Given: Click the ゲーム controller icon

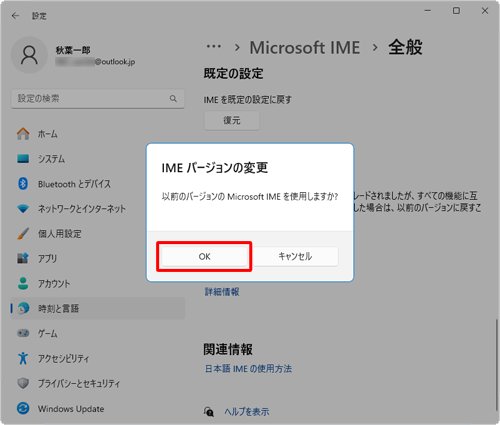Looking at the screenshot, I should (23, 333).
